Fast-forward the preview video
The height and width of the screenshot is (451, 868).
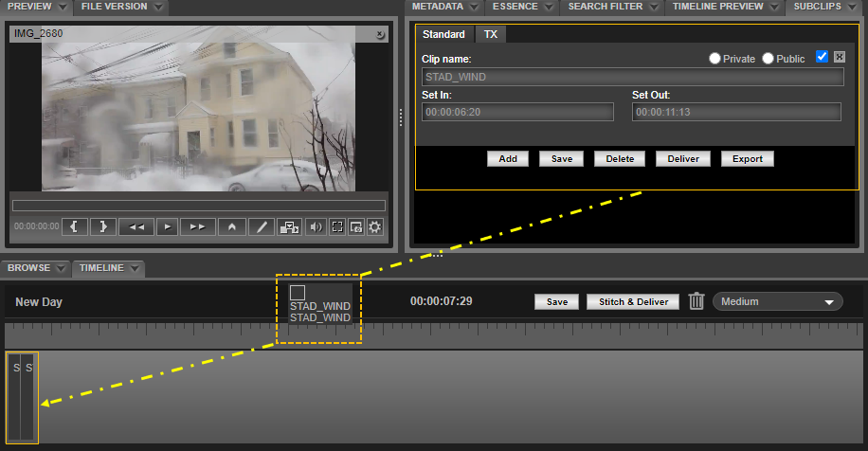click(x=198, y=226)
